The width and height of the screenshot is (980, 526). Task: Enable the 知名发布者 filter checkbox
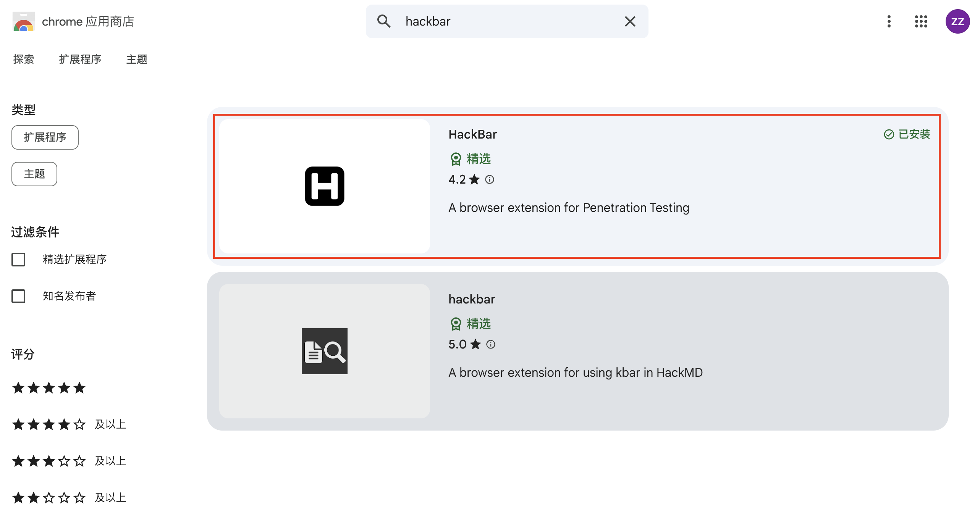click(x=18, y=296)
